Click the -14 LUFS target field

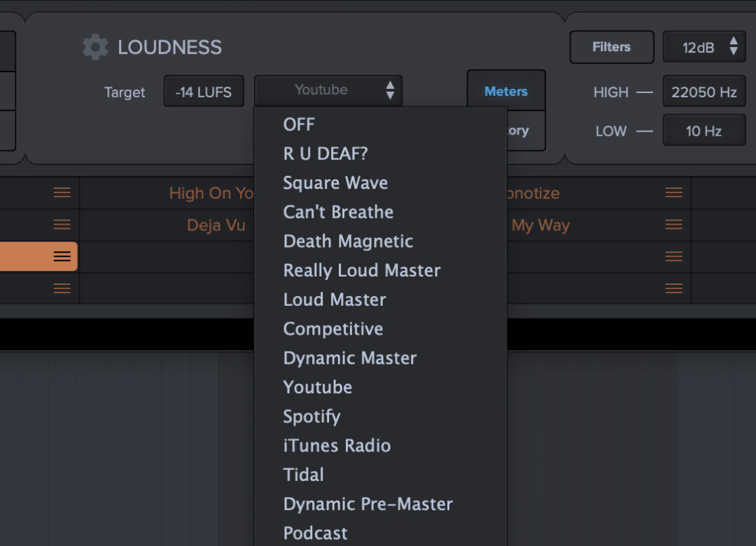pyautogui.click(x=204, y=92)
